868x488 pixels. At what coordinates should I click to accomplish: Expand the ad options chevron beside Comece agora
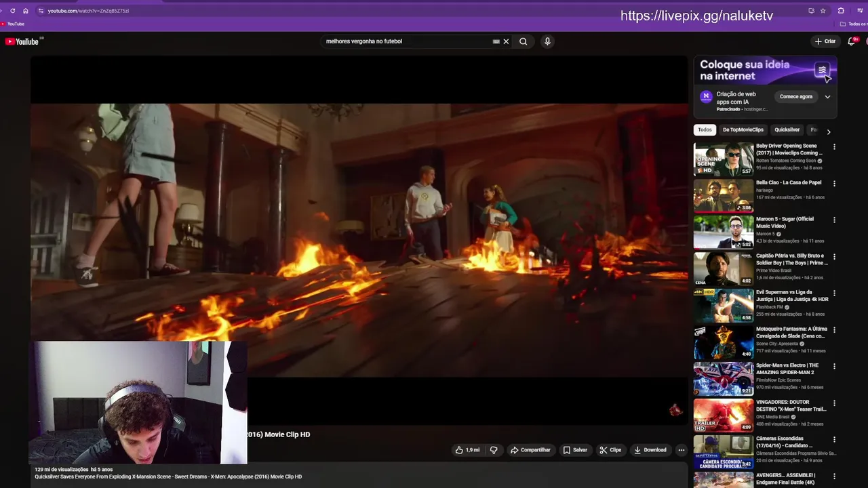pos(827,97)
